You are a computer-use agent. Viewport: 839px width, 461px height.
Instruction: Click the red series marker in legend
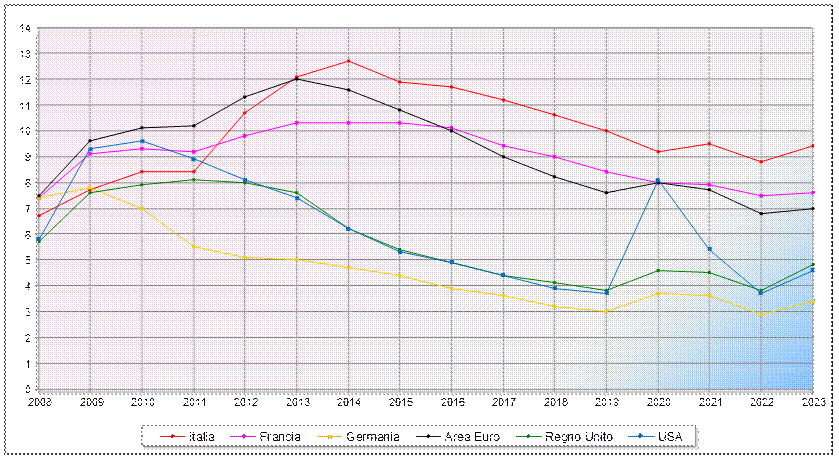pos(174,436)
